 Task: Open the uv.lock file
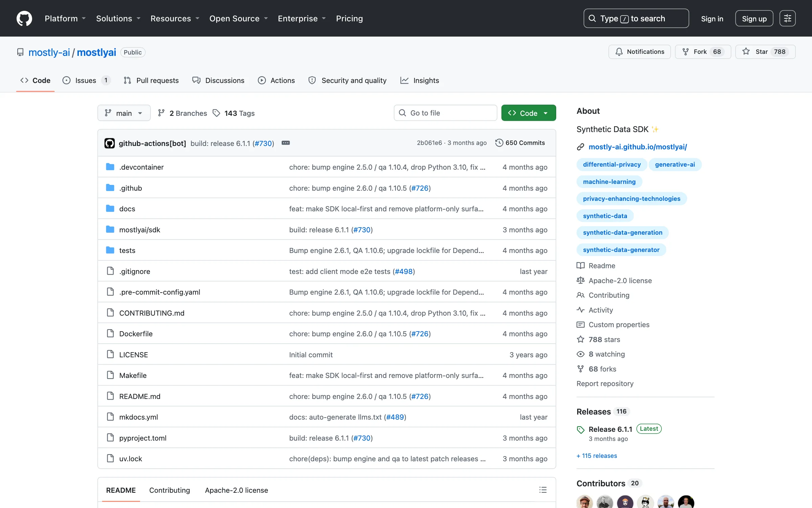point(131,459)
